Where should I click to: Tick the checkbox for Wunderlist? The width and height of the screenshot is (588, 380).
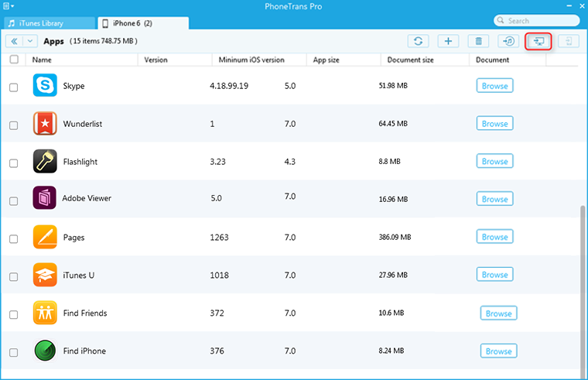[14, 125]
